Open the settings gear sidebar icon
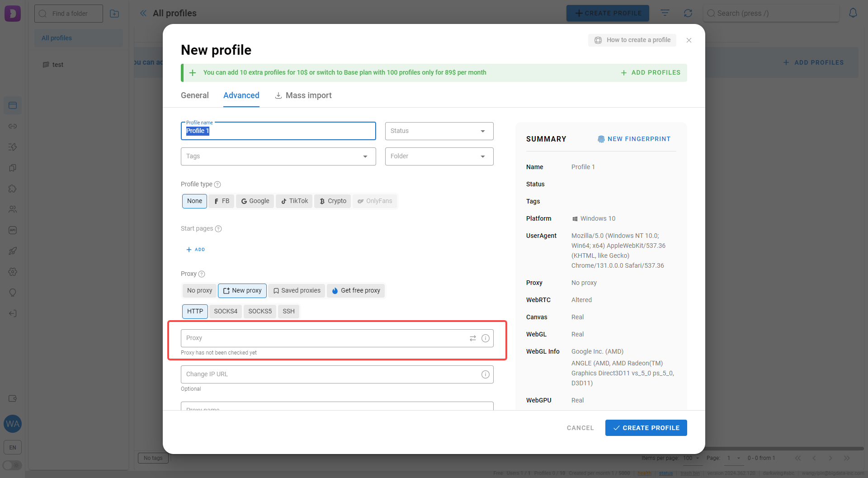868x478 pixels. (13, 272)
